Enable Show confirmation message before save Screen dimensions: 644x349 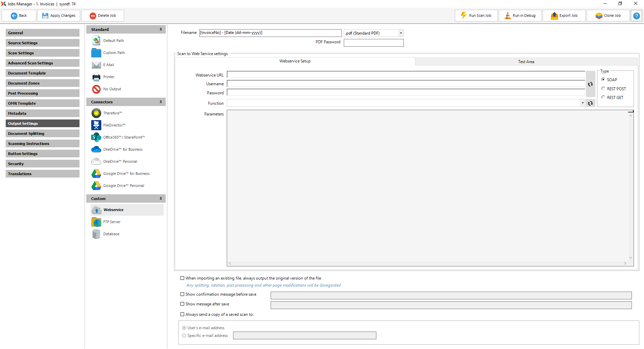pyautogui.click(x=182, y=294)
